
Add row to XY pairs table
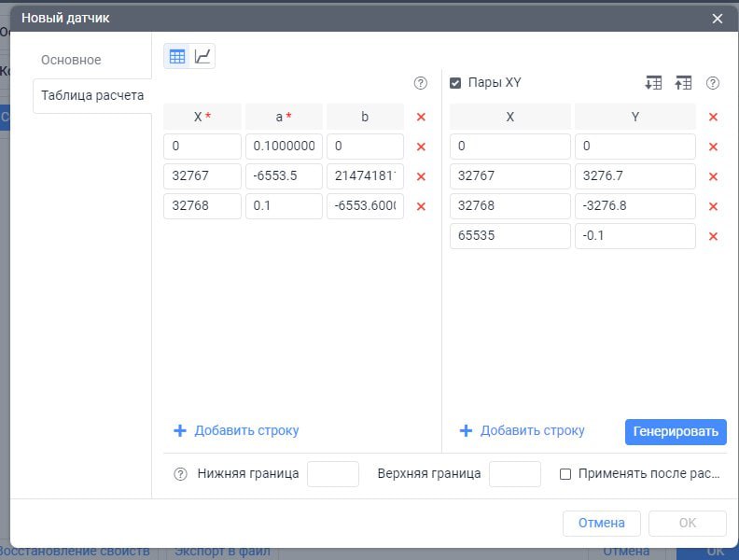[x=523, y=430]
